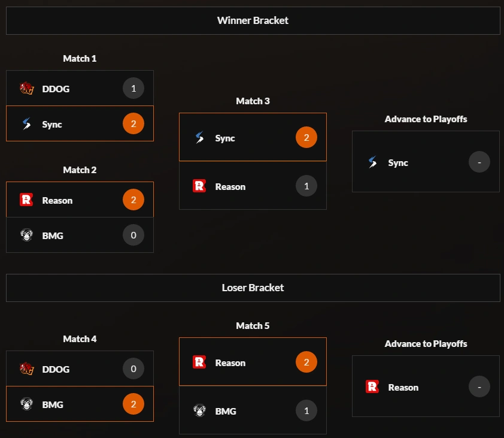Click the BMG logo in Match 4

click(x=26, y=404)
